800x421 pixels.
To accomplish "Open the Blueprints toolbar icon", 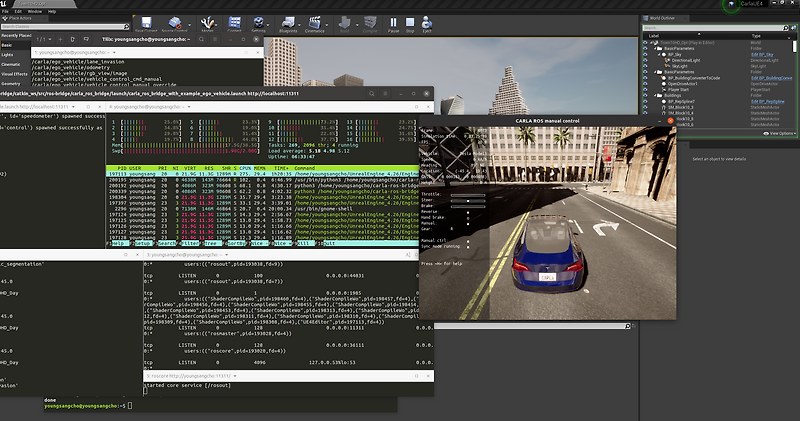I will point(288,22).
